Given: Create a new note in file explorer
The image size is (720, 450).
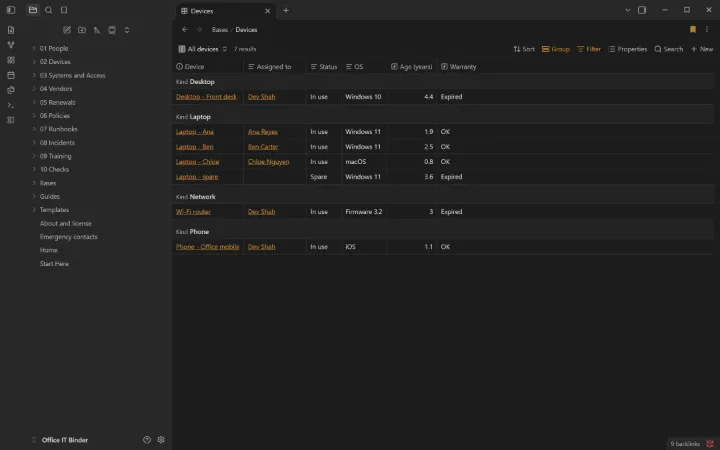Looking at the screenshot, I should 67,30.
